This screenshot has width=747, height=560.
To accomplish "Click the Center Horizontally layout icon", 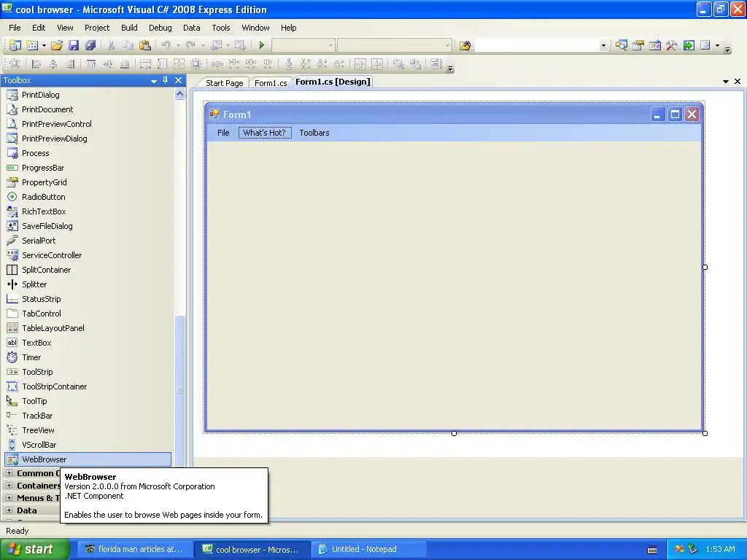I will (360, 64).
